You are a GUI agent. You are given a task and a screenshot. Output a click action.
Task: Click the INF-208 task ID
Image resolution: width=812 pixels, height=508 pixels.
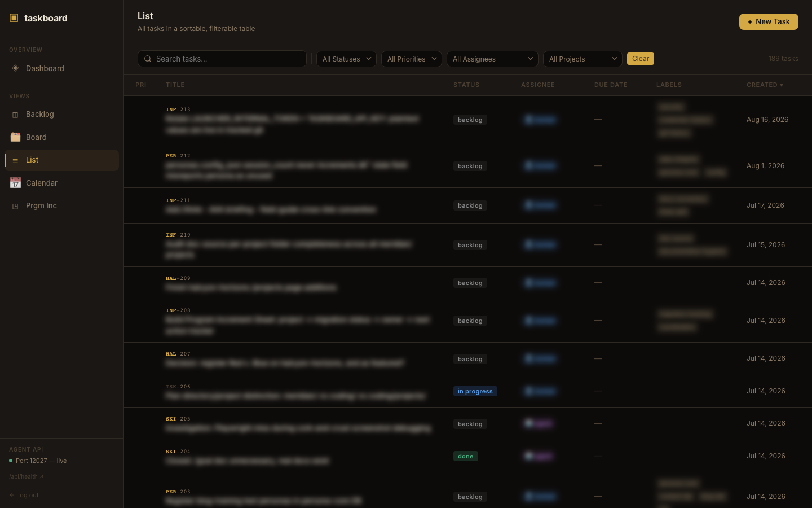pos(178,310)
